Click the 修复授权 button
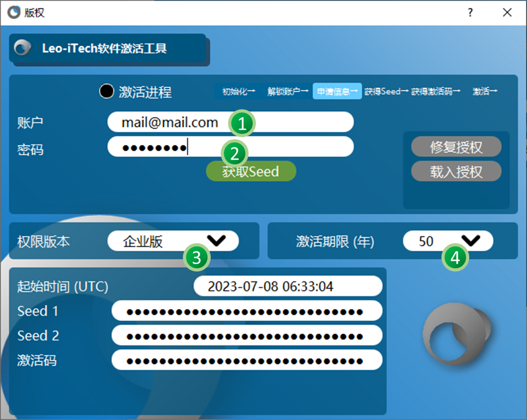 (x=456, y=147)
